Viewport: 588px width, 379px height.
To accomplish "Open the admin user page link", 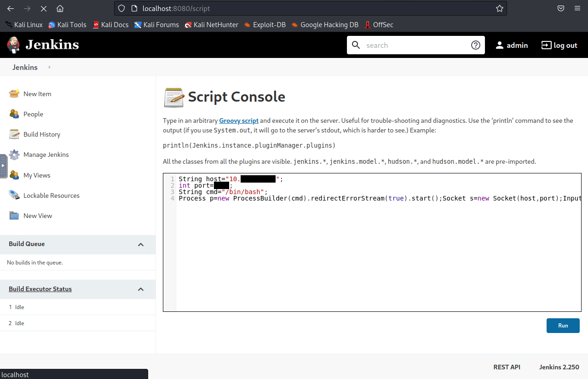I will point(517,45).
